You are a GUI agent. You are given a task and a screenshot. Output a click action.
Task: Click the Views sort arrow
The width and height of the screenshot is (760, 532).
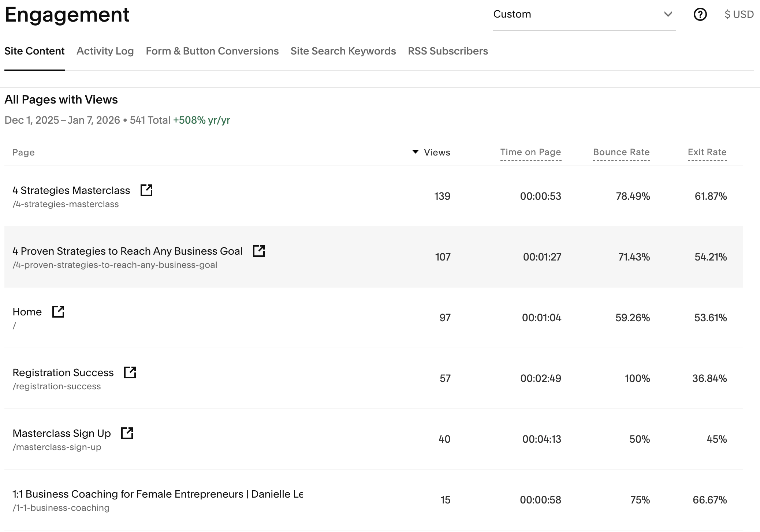tap(415, 152)
